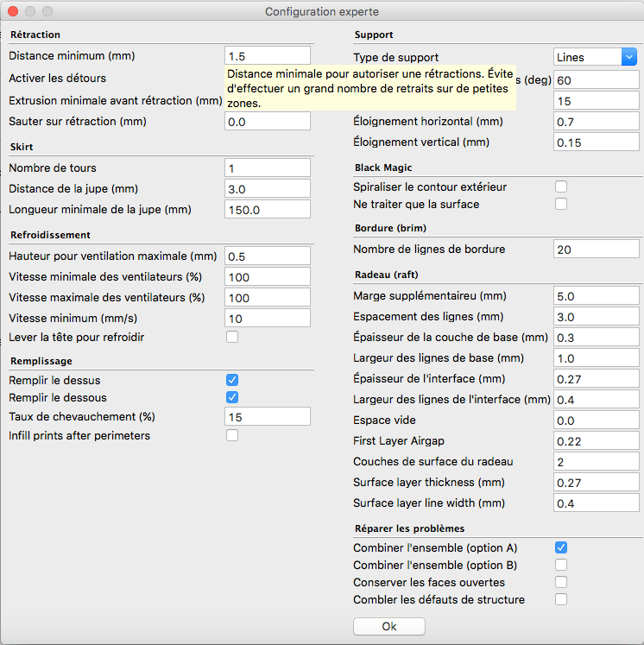Uncheck Combiner l'ensemble (option A)
This screenshot has height=645, width=644.
pos(561,547)
